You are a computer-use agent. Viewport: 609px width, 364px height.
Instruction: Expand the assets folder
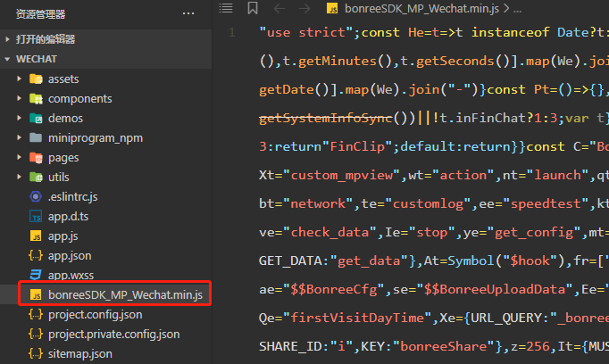[63, 79]
